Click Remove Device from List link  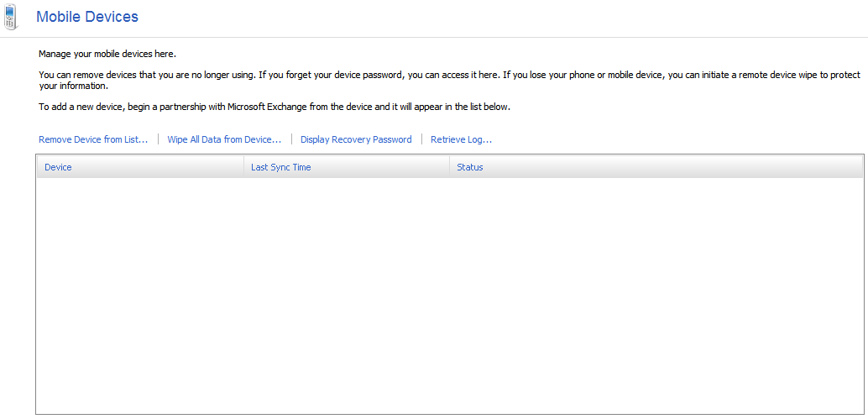pos(93,139)
